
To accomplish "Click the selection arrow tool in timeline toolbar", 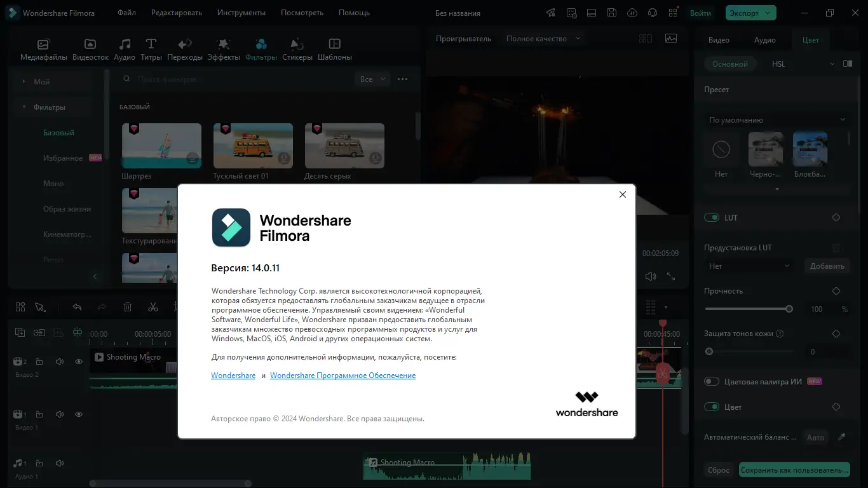I will (40, 307).
